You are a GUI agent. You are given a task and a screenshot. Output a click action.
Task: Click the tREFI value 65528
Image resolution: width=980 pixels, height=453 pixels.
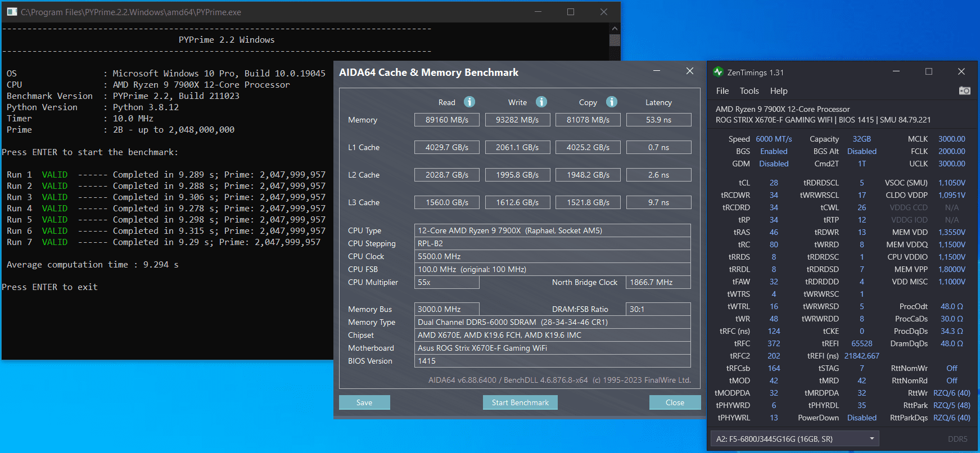pos(862,343)
